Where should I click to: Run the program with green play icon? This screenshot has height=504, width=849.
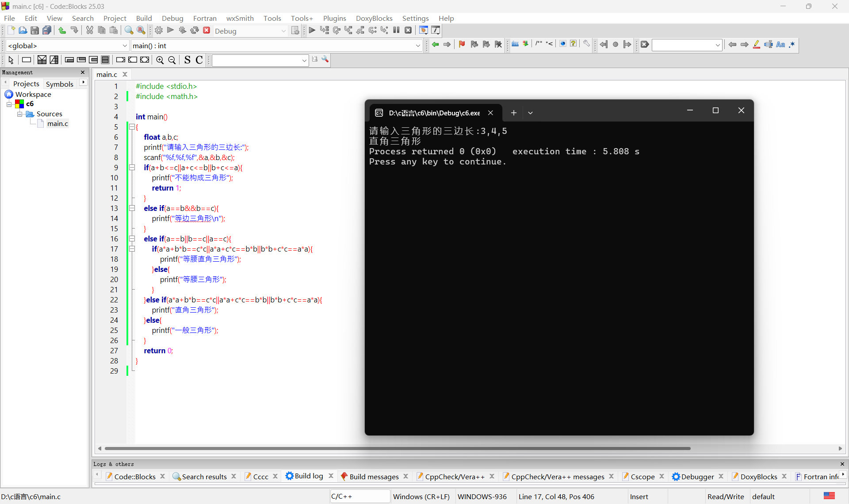click(x=171, y=31)
